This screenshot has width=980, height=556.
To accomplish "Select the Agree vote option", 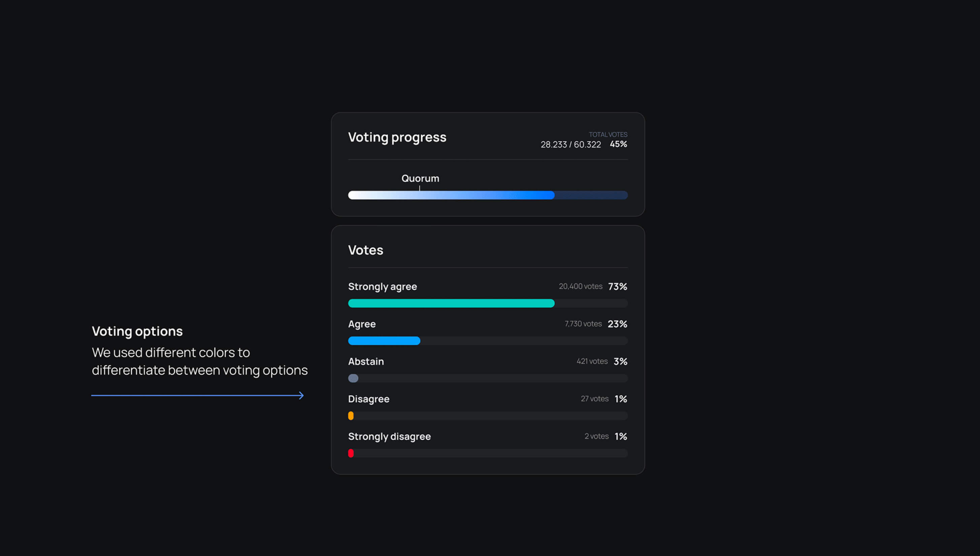I will tap(361, 324).
